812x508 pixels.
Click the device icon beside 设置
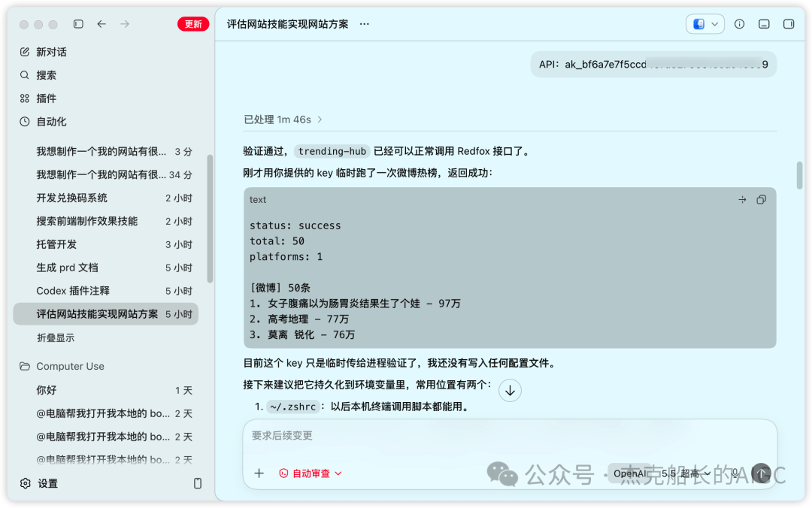(197, 483)
